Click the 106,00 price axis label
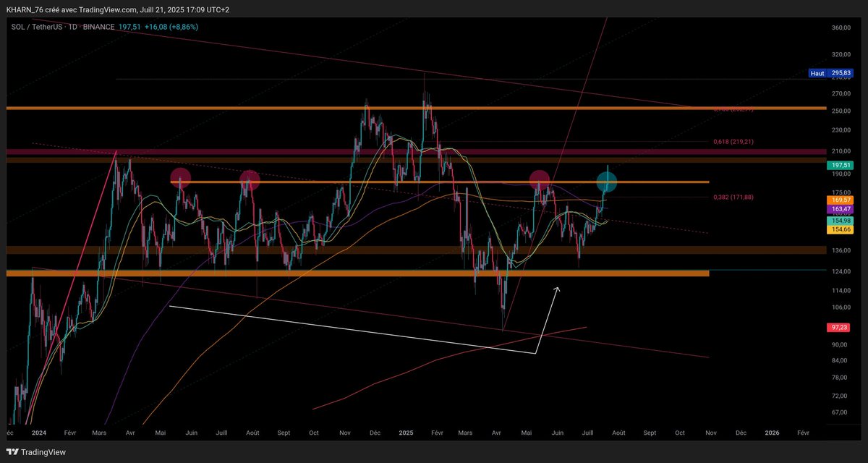This screenshot has height=463, width=868. (841, 307)
